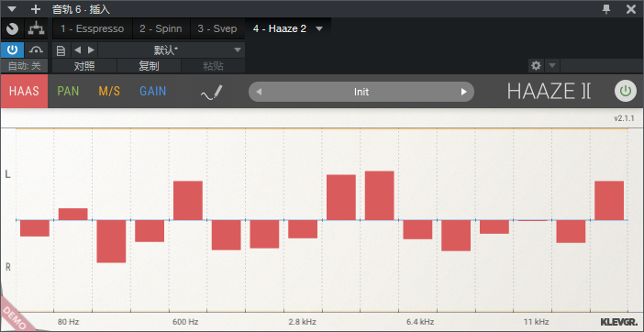Open the gear settings menu
644x332 pixels.
click(x=536, y=65)
